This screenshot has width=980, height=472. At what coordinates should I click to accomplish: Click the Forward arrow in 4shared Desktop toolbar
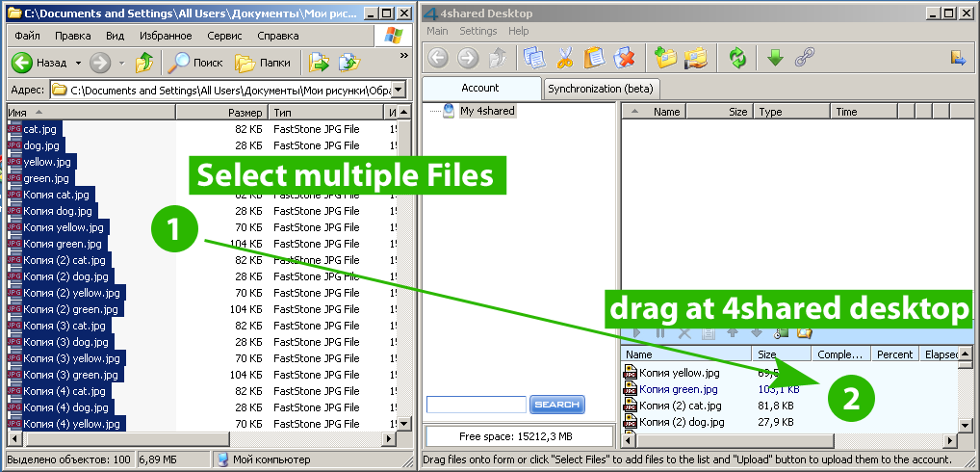[468, 59]
